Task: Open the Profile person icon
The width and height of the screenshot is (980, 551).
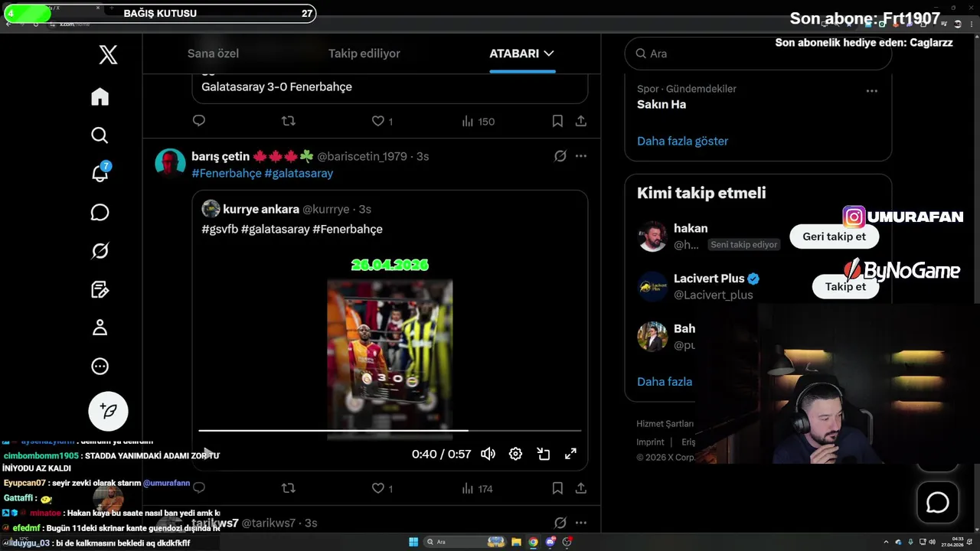Action: (100, 328)
